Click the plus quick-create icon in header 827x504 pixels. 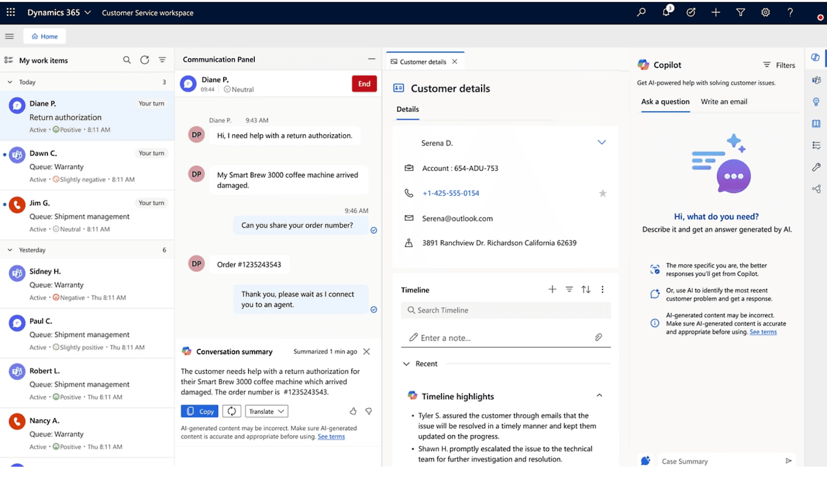pos(716,12)
